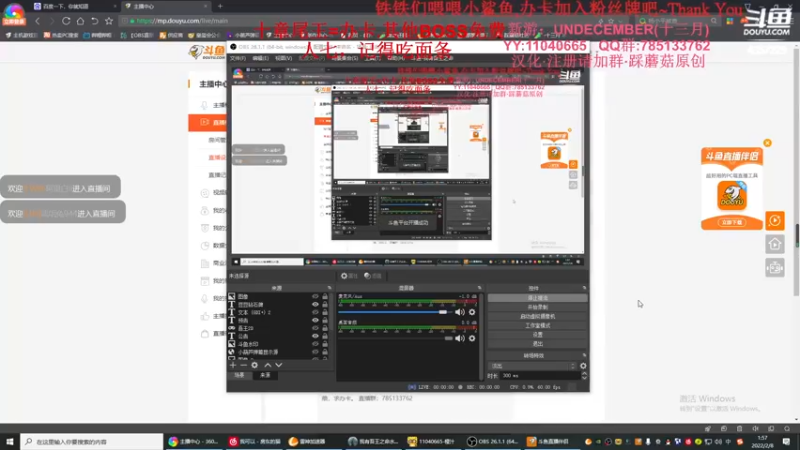Mute the 麦克风/Aux audio channel
The width and height of the screenshot is (800, 450).
tap(460, 312)
